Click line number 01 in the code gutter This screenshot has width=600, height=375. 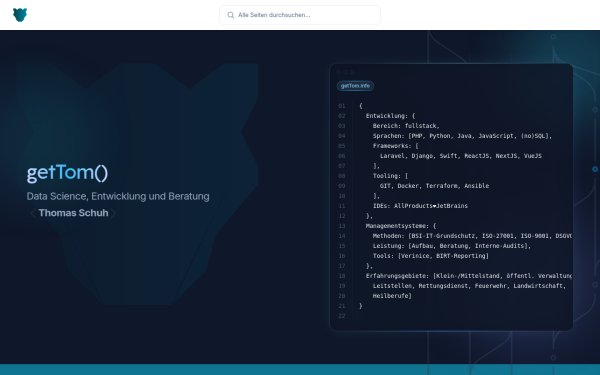tap(342, 106)
